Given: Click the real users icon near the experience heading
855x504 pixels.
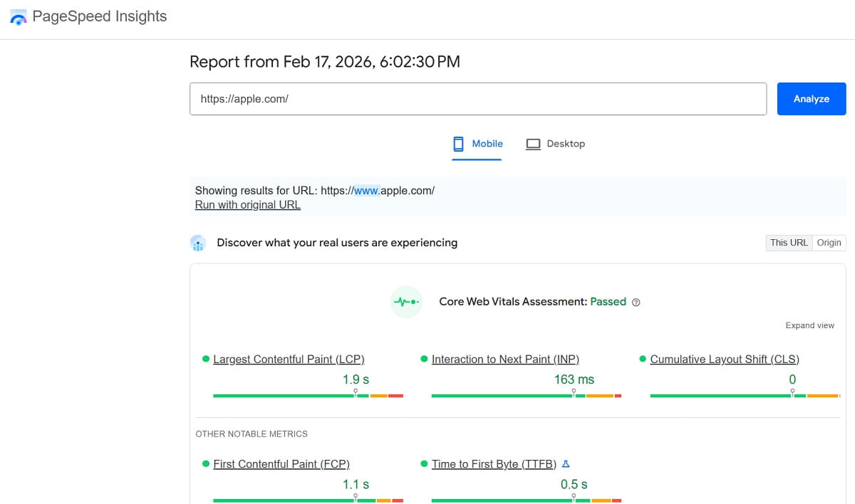Looking at the screenshot, I should pyautogui.click(x=197, y=243).
